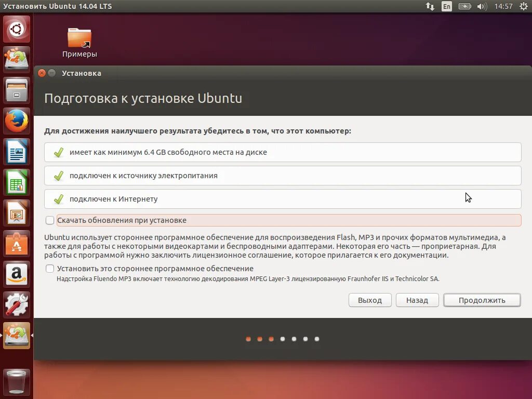Open System Settings launcher icon
Viewport: 532px width, 399px height.
17,304
